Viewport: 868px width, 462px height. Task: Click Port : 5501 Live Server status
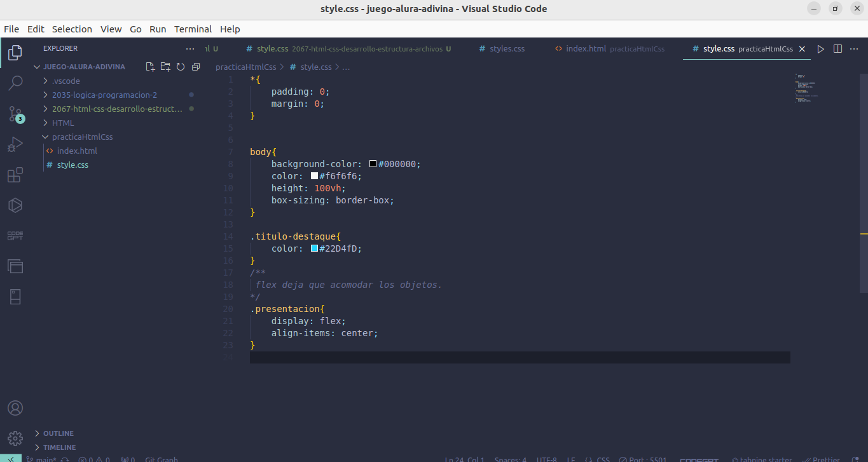tap(642, 459)
